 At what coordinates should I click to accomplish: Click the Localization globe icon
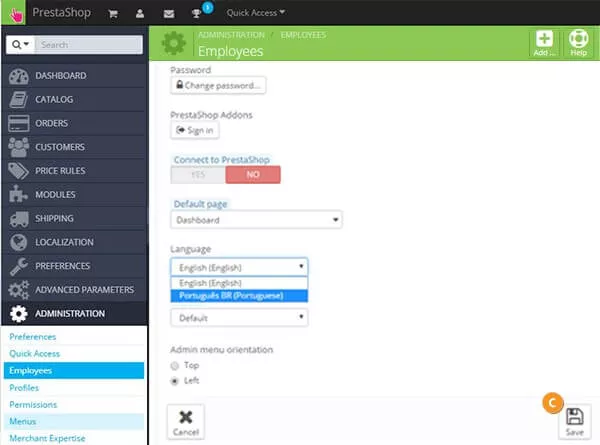18,242
